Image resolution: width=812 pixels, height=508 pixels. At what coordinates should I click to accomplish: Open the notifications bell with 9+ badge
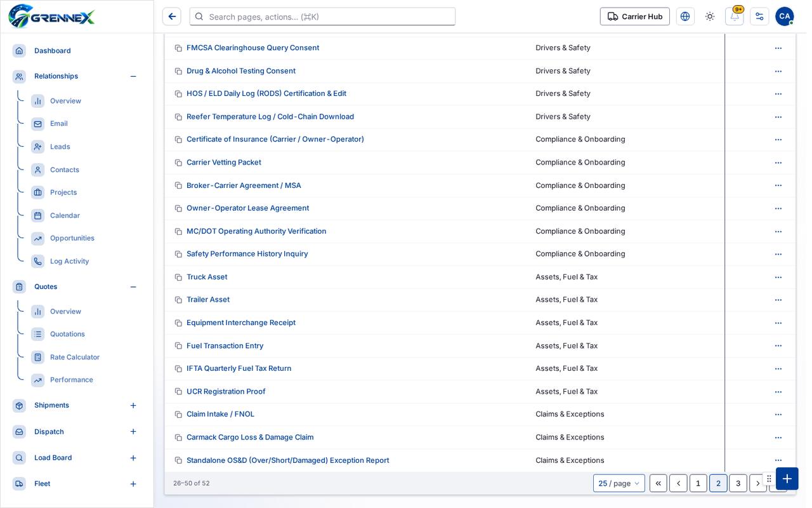click(x=735, y=17)
